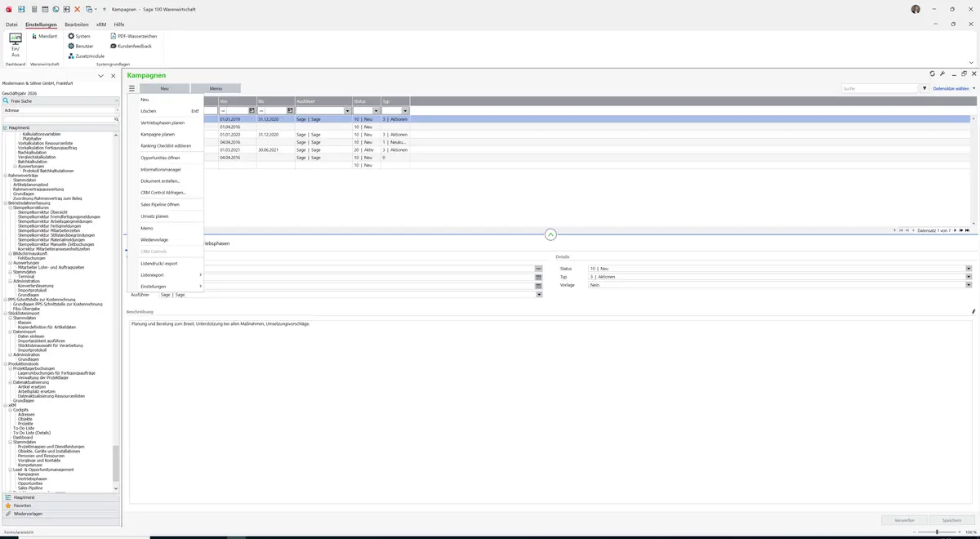
Task: Open the hamburger menu in Kampagnen
Action: coord(131,88)
